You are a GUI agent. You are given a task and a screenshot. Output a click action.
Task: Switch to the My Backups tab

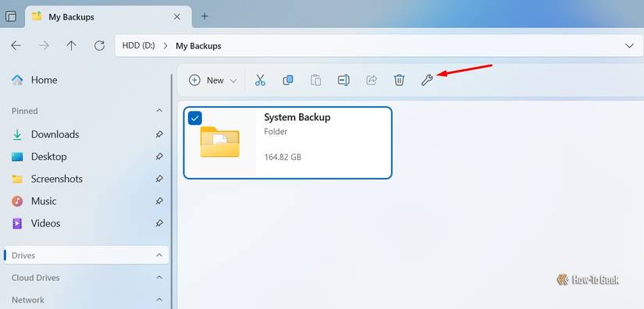[109, 17]
